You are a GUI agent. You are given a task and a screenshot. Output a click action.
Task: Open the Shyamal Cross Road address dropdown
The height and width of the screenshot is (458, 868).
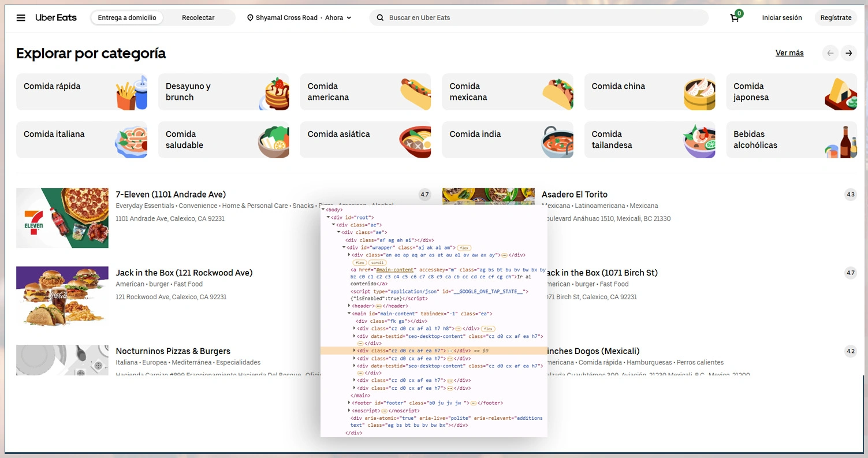point(299,18)
